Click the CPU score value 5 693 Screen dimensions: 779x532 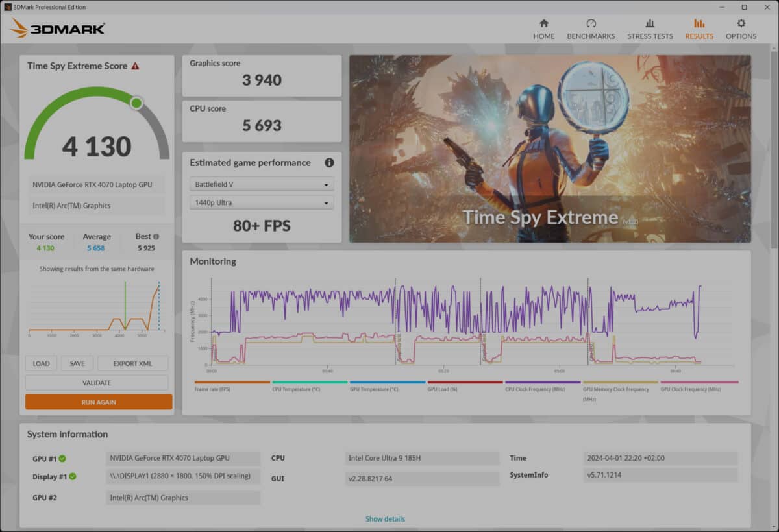(x=262, y=126)
